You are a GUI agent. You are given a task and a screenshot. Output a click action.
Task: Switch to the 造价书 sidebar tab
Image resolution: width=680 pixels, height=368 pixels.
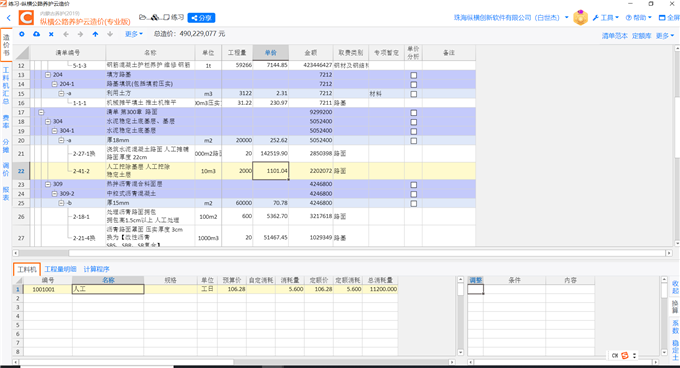[6, 45]
